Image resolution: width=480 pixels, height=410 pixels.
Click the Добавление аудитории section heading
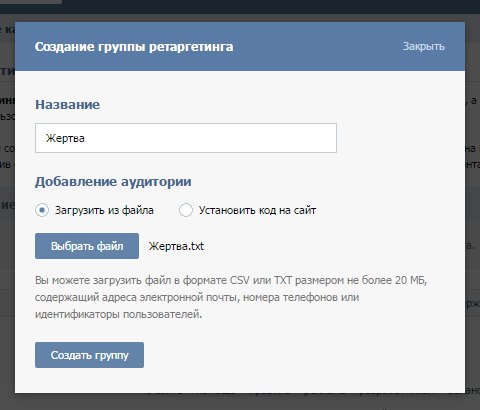coord(113,182)
